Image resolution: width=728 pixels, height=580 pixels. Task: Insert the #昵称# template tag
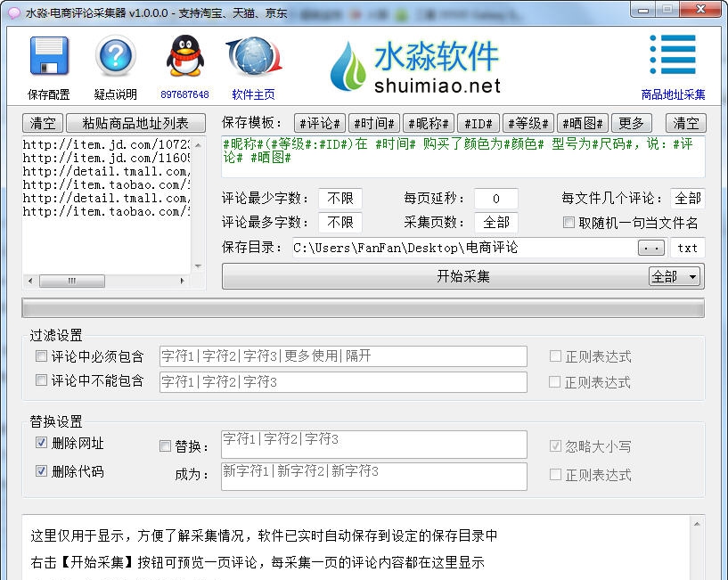(428, 123)
